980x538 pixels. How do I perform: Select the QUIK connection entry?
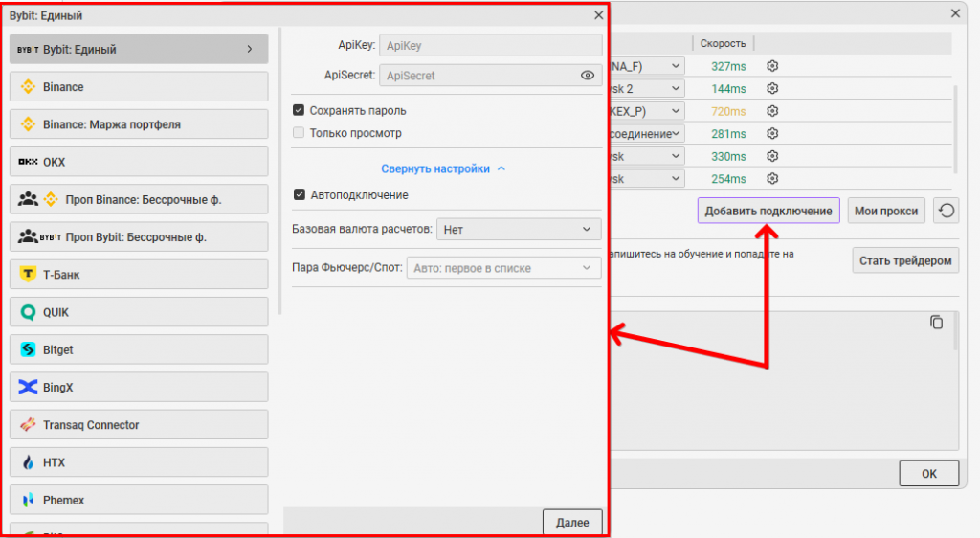[139, 311]
